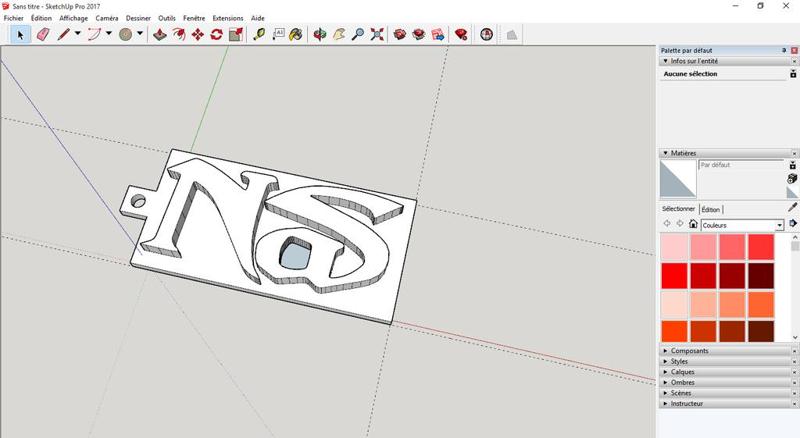
Task: Activate the Zoom magnifier tool
Action: (x=358, y=35)
